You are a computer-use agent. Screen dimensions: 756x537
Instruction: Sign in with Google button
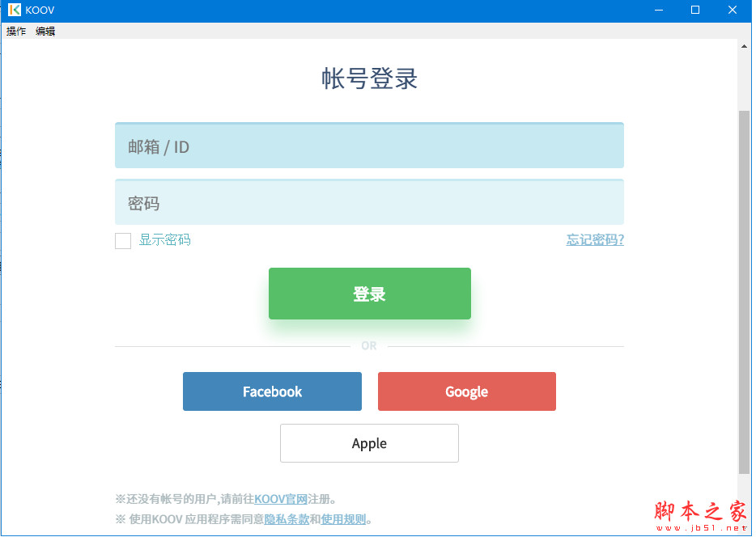click(467, 391)
